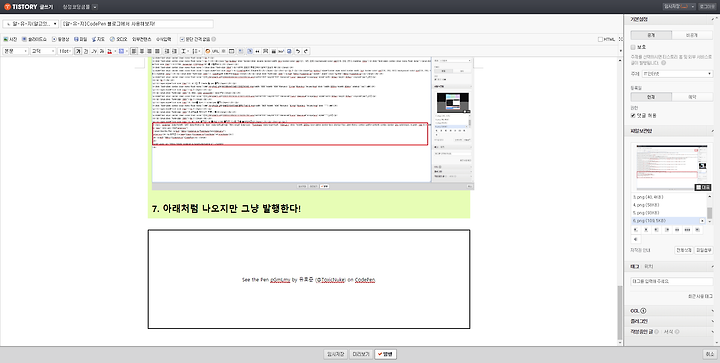Toggle the 댓글 허용 comments checkbox

coord(633,116)
